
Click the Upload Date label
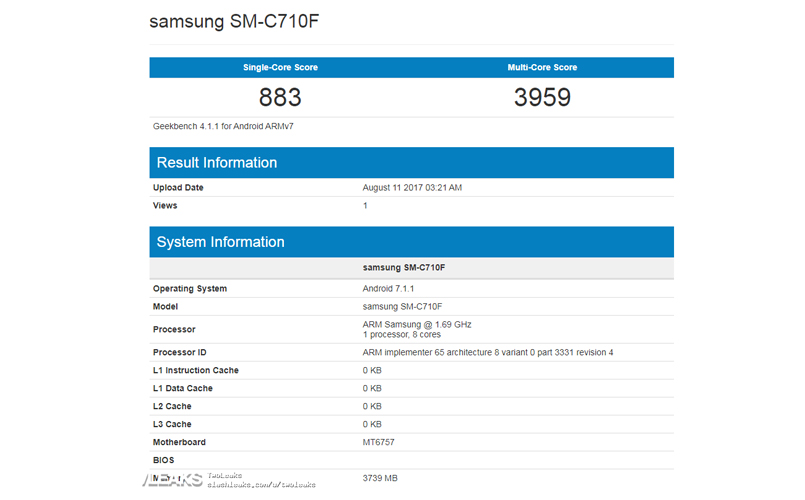[x=178, y=187]
